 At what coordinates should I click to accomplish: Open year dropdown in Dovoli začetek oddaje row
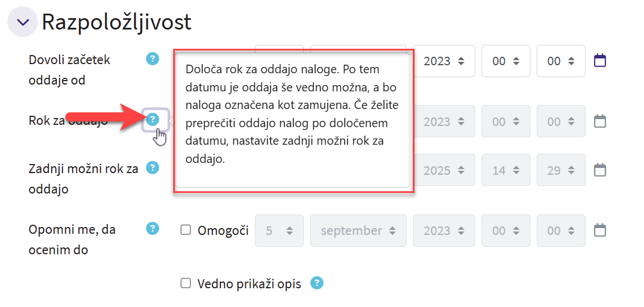(444, 61)
